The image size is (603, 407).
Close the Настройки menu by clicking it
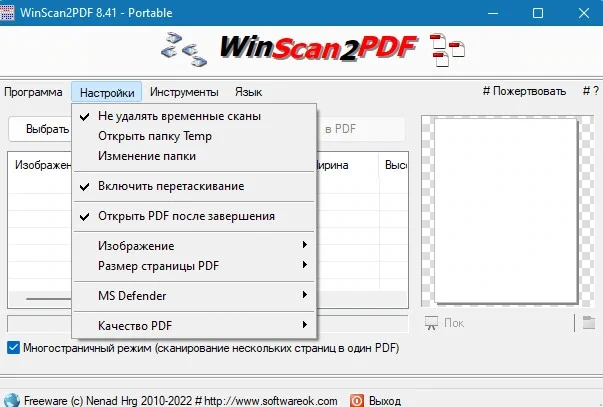pos(107,92)
